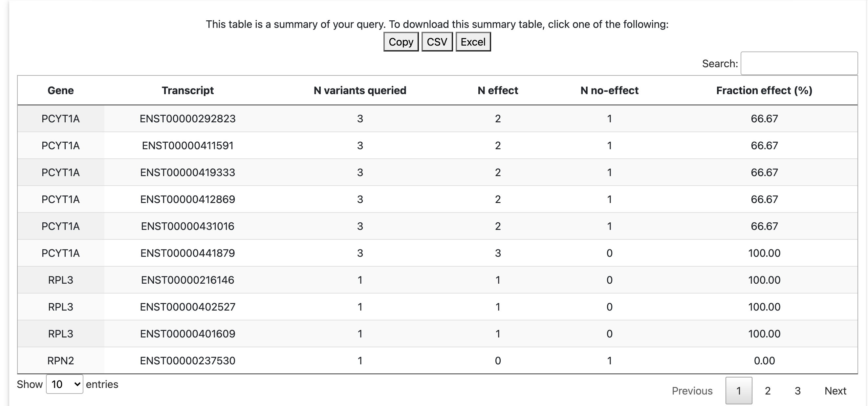The width and height of the screenshot is (868, 406).
Task: Click the RPL3 ENST00000216146 row
Action: coord(437,280)
